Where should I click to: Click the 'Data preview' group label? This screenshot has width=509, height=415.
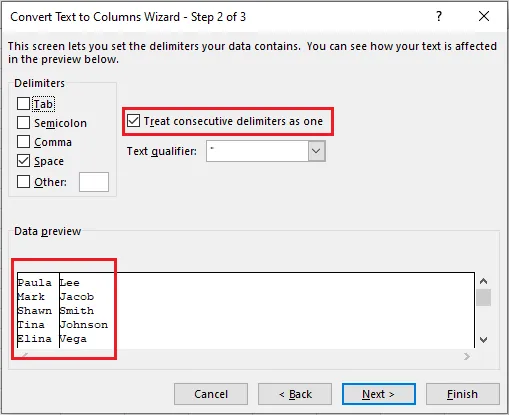(48, 231)
